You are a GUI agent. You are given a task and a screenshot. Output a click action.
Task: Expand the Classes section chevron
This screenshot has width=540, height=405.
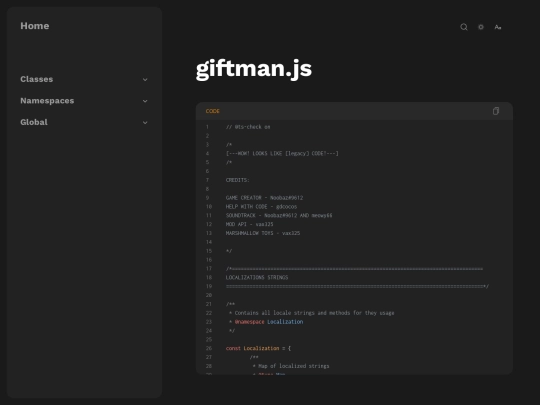[145, 80]
